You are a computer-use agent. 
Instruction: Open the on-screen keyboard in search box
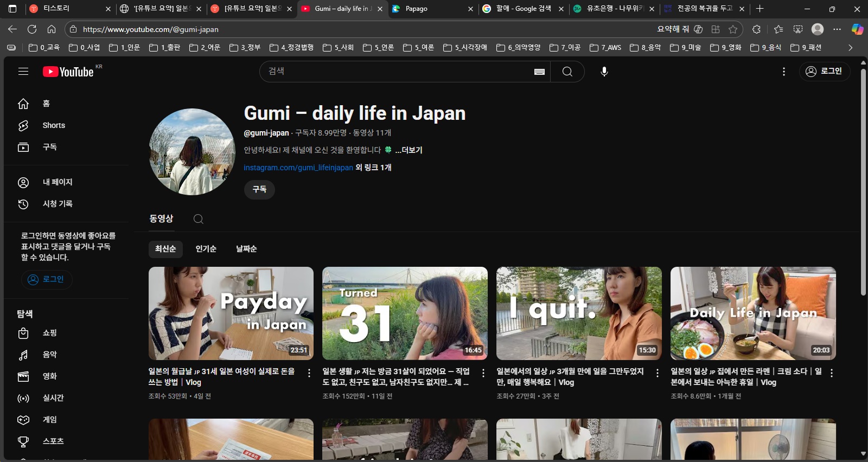(539, 72)
